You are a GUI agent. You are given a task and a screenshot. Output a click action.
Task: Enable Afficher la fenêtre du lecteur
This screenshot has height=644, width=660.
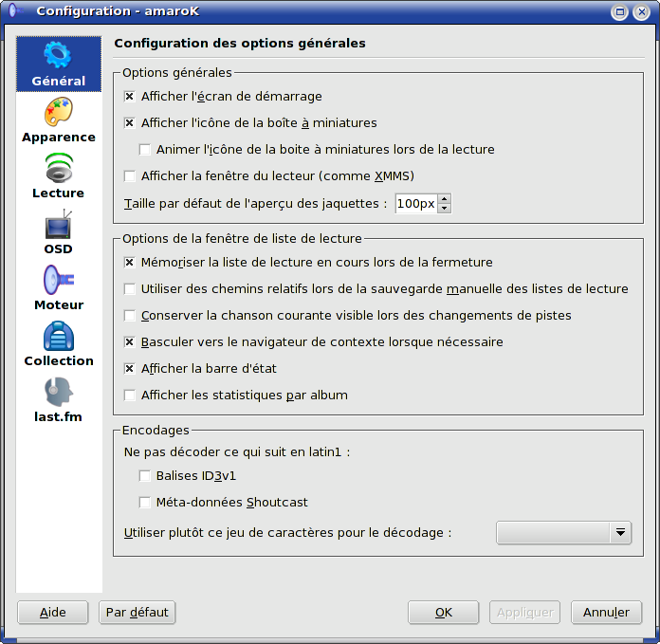pos(130,176)
